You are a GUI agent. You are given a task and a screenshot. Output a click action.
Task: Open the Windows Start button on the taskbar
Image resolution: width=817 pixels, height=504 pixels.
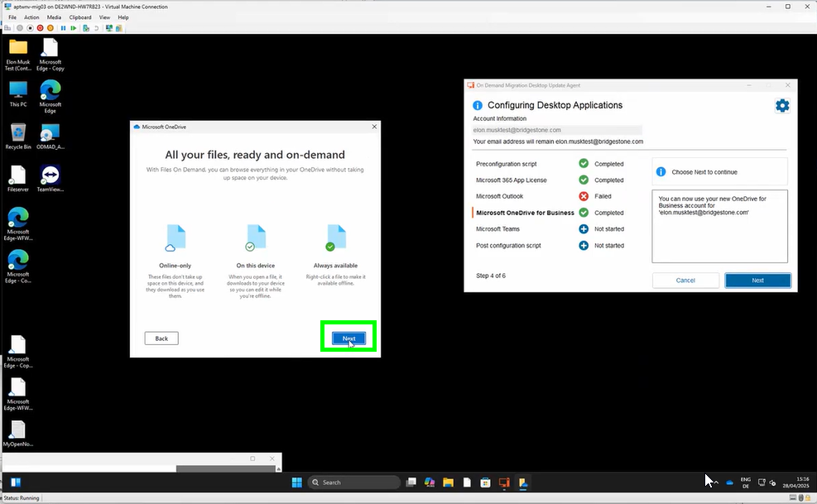[x=297, y=482]
